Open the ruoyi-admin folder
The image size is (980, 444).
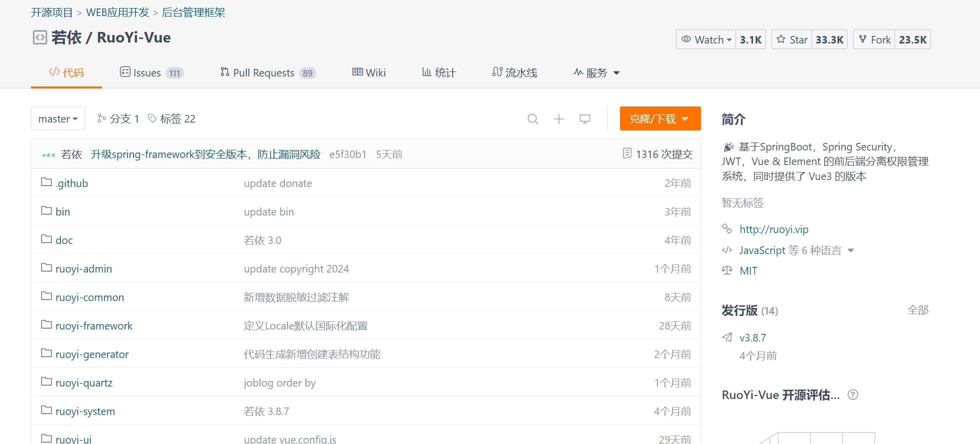pos(83,269)
